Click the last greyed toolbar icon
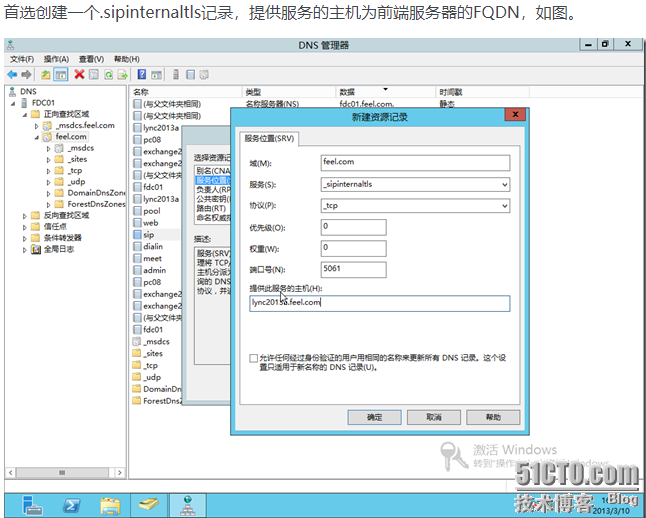This screenshot has height=518, width=646. 204,75
